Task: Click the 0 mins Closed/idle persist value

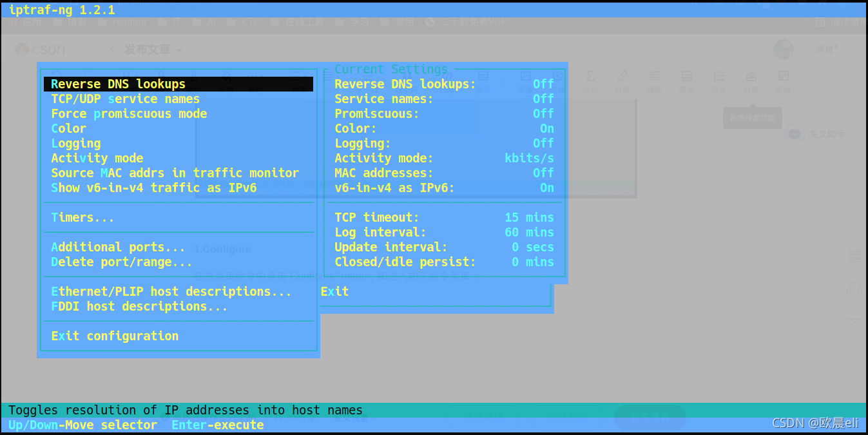Action: pos(533,262)
